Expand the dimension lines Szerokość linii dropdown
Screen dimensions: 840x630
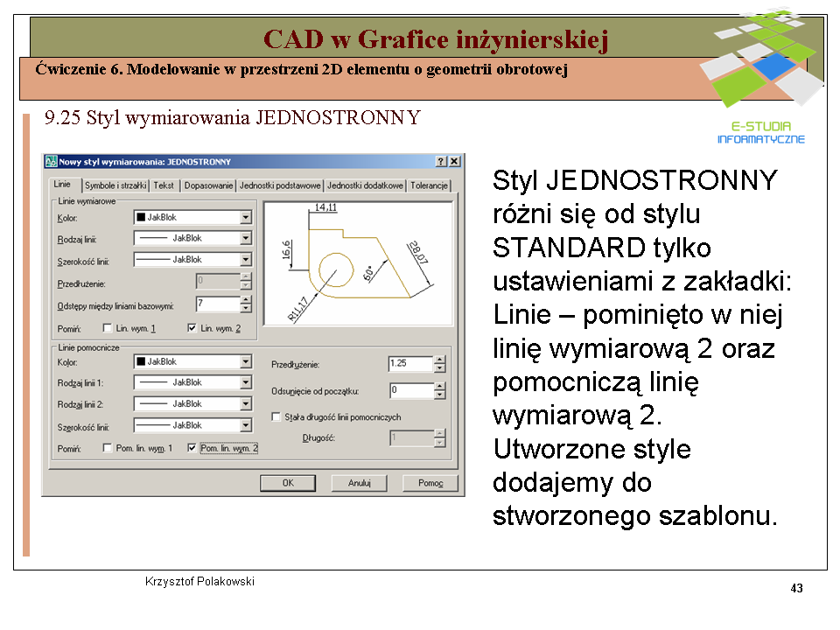(x=246, y=260)
